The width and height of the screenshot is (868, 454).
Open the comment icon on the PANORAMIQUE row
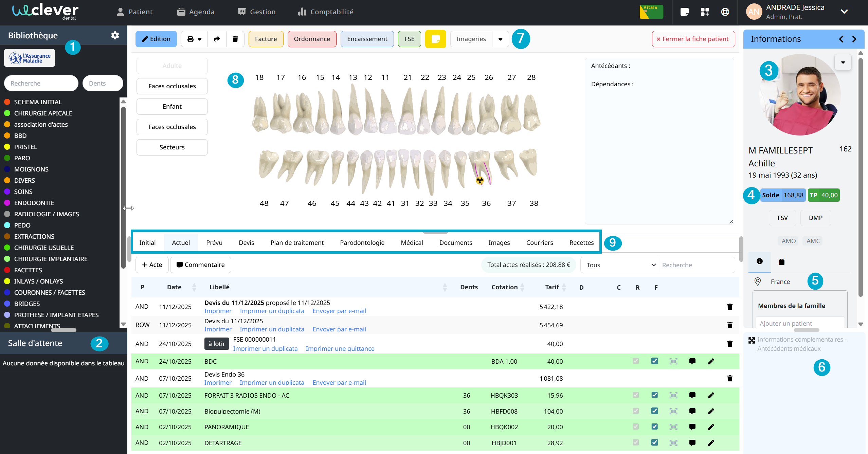(692, 427)
